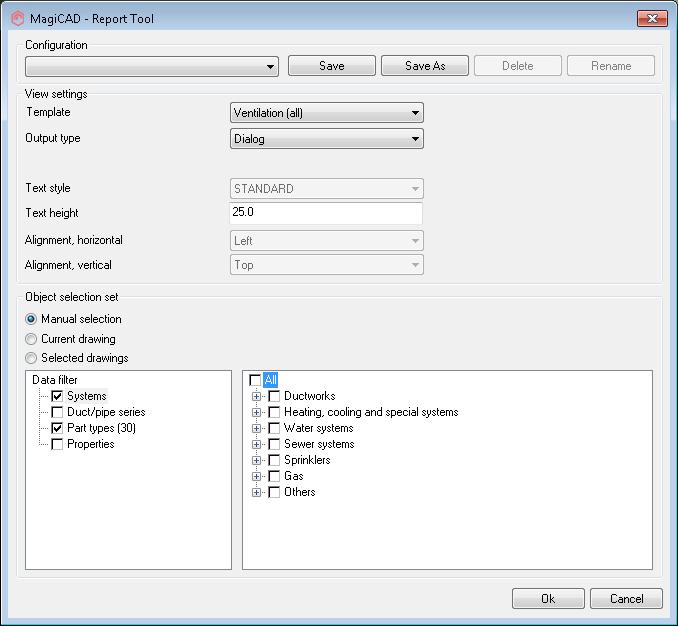Viewport: 678px width, 626px height.
Task: Click the MagiCAD logo icon in title bar
Action: click(x=17, y=19)
